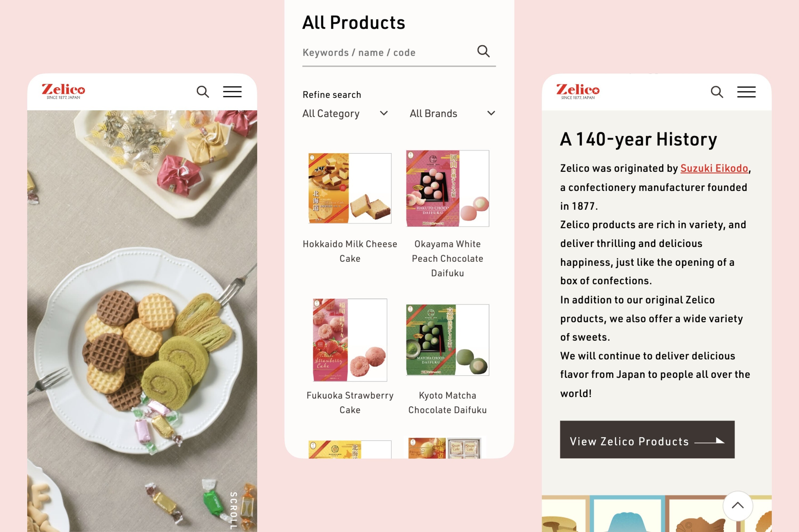Click chevron next to All Brands
This screenshot has width=799, height=532.
click(491, 113)
